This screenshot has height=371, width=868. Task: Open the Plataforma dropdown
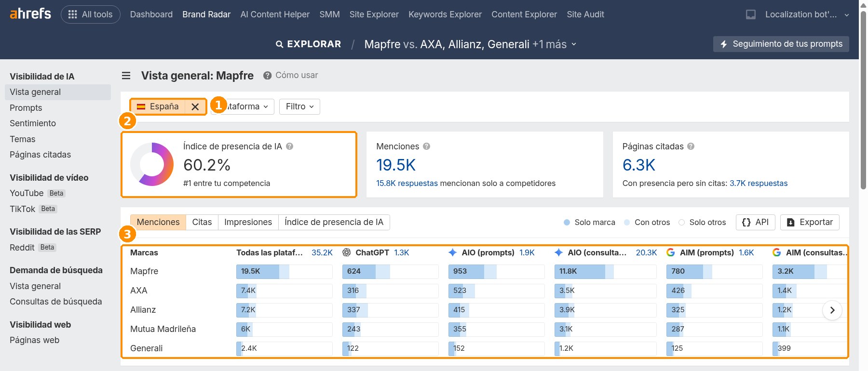point(246,106)
